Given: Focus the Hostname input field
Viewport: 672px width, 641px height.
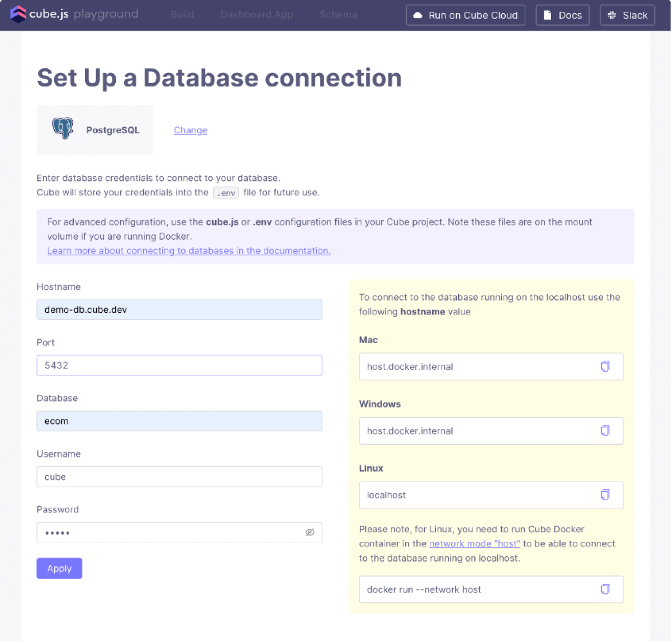Looking at the screenshot, I should pyautogui.click(x=179, y=310).
